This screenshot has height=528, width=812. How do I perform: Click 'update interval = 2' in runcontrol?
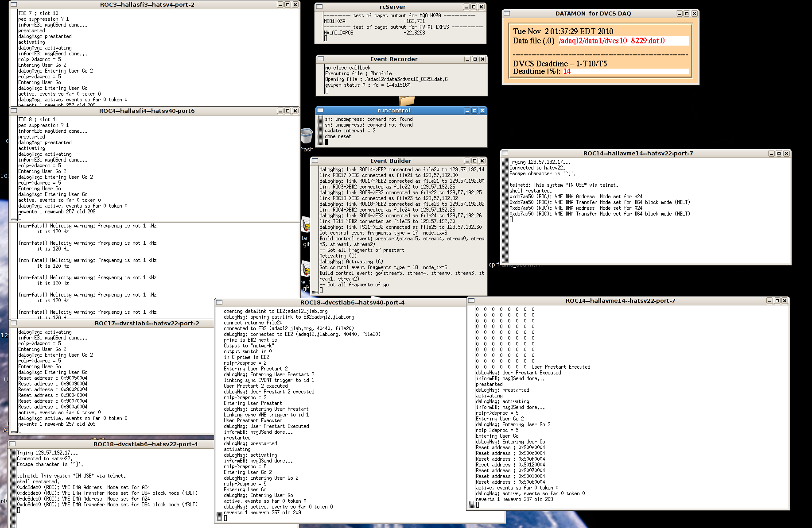(x=350, y=131)
